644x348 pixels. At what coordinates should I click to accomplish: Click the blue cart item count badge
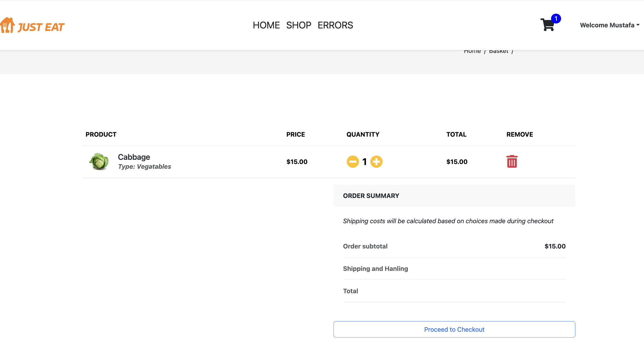pos(556,19)
